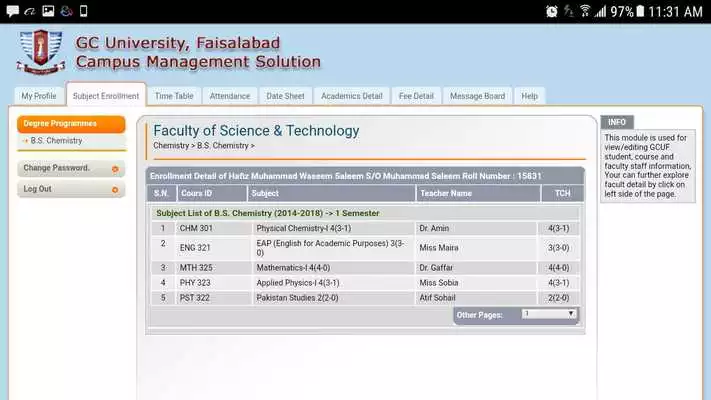Image resolution: width=711 pixels, height=400 pixels.
Task: Click teacher name Atif Sohail
Action: [x=437, y=298]
